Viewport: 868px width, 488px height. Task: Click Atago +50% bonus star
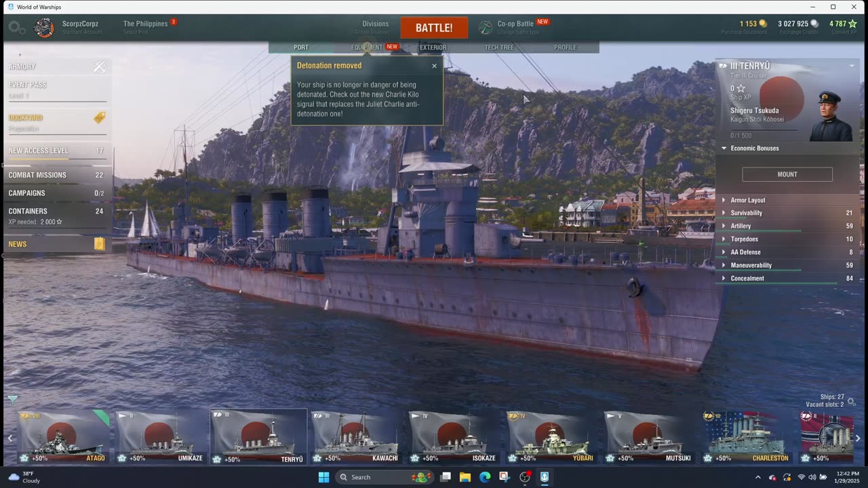tap(24, 458)
